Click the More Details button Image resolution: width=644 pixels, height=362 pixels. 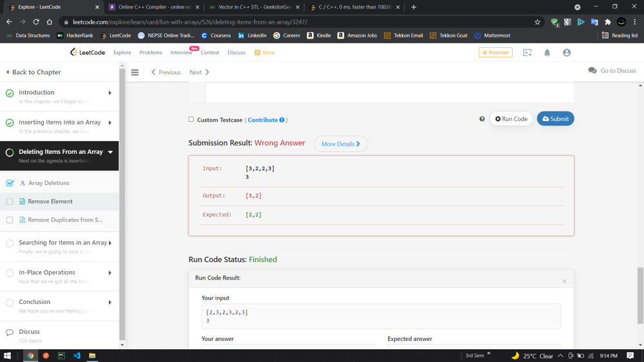click(341, 144)
